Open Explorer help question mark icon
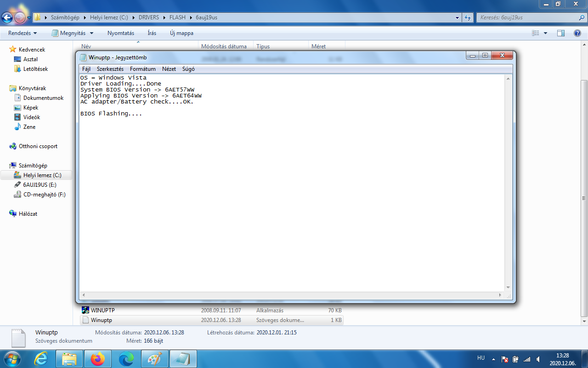Viewport: 588px width, 368px height. [577, 33]
